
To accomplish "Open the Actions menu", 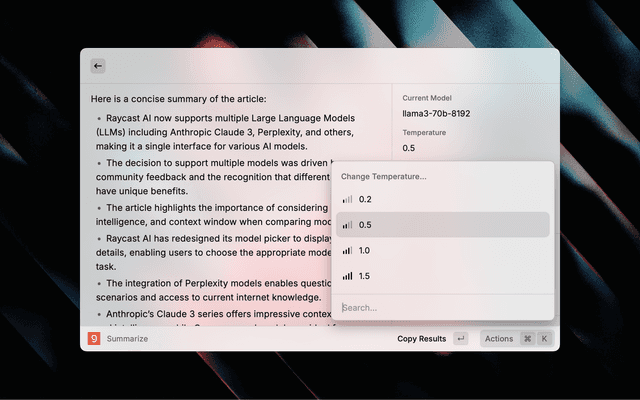I will [x=498, y=339].
